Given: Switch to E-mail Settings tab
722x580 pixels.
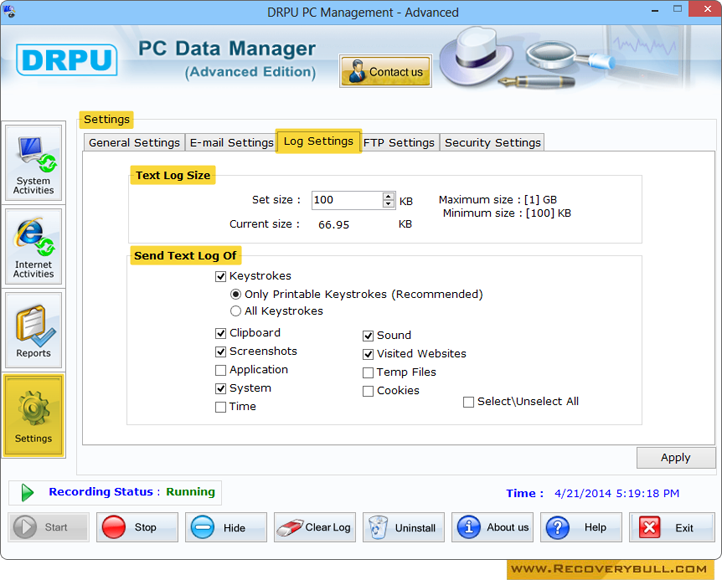Looking at the screenshot, I should click(x=232, y=143).
